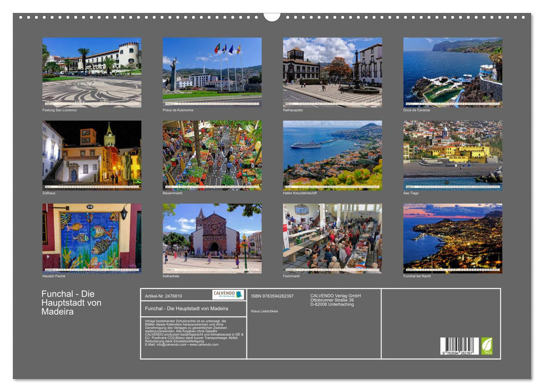Image resolution: width=544 pixels, height=392 pixels.
Task: Open the Sao Tiago yellow fort photo
Action: [x=453, y=155]
